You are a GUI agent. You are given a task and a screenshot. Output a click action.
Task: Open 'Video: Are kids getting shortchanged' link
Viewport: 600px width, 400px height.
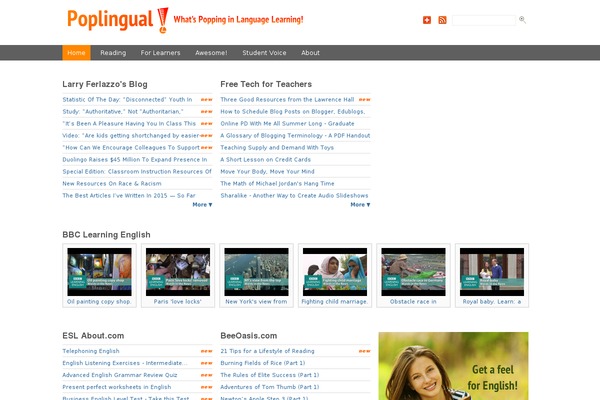[131, 136]
